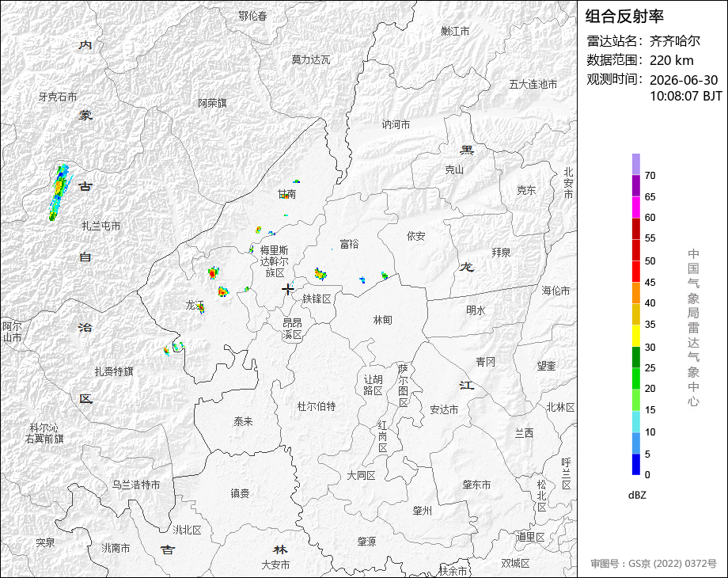
Task: Click the 明水 map label
Action: (x=476, y=310)
